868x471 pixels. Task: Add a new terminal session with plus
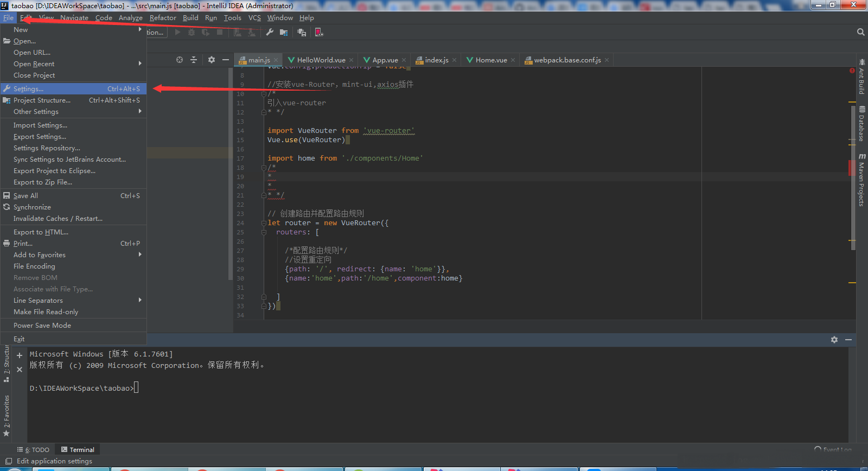point(20,355)
